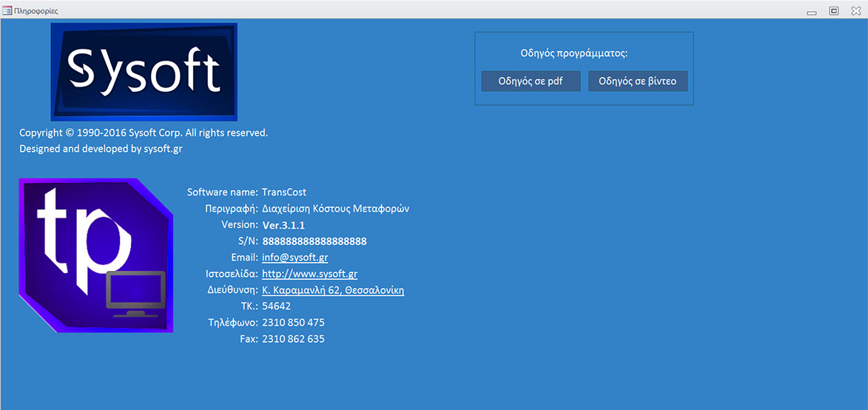Click the TransCost software name value
The image size is (868, 410).
284,192
